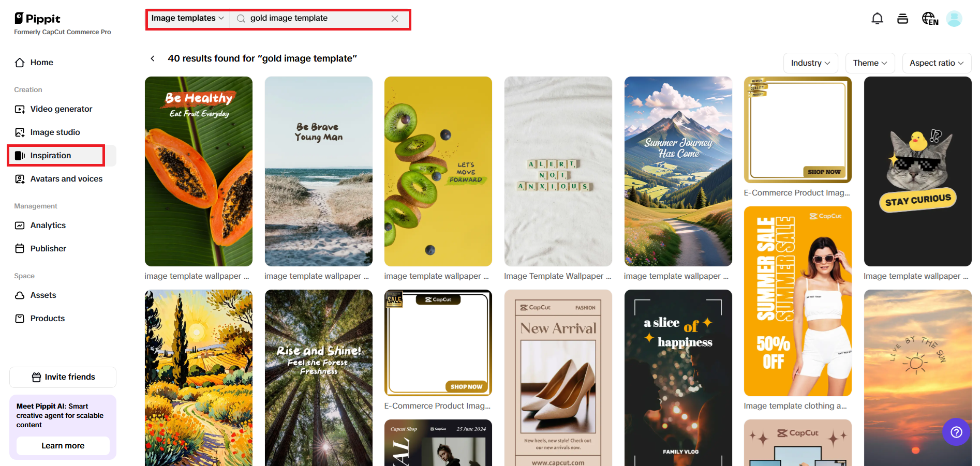Viewport: 980px width, 466px height.
Task: Open the user profile avatar
Action: pyautogui.click(x=954, y=19)
